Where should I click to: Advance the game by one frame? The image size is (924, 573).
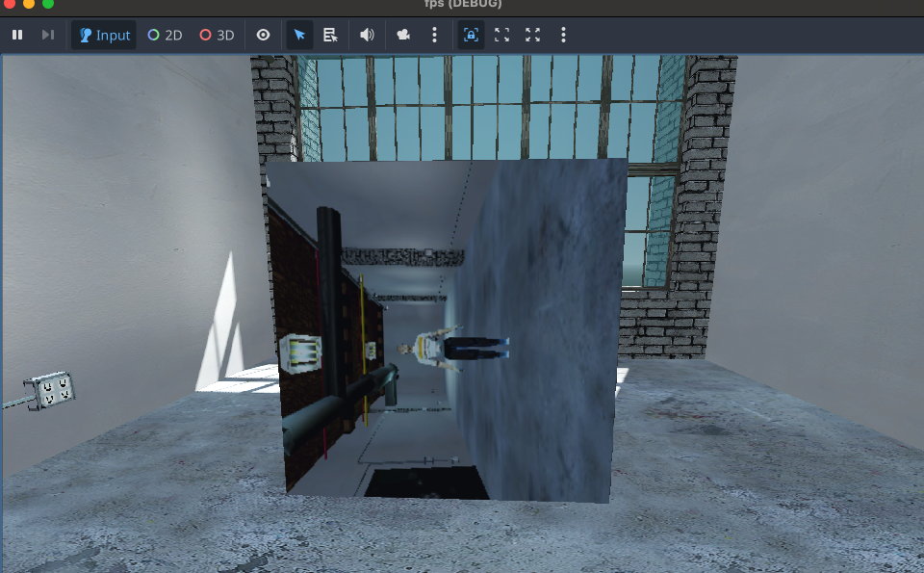click(x=46, y=35)
